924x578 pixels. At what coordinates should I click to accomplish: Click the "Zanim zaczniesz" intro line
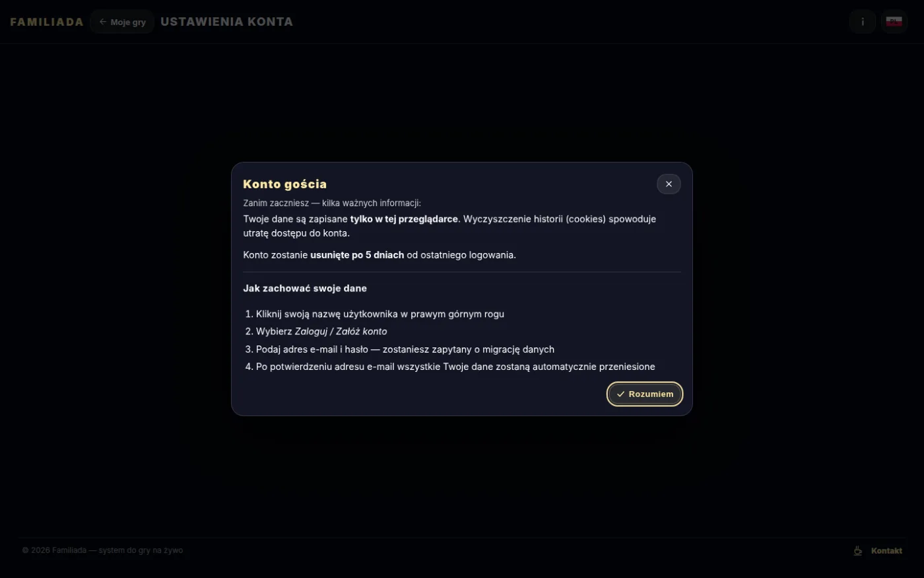[332, 203]
